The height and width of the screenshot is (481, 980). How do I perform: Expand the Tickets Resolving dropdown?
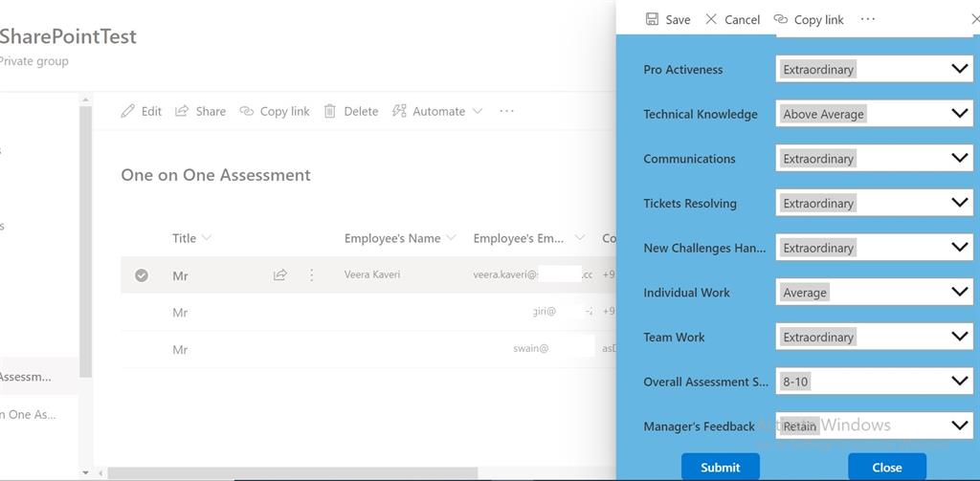tap(875, 203)
